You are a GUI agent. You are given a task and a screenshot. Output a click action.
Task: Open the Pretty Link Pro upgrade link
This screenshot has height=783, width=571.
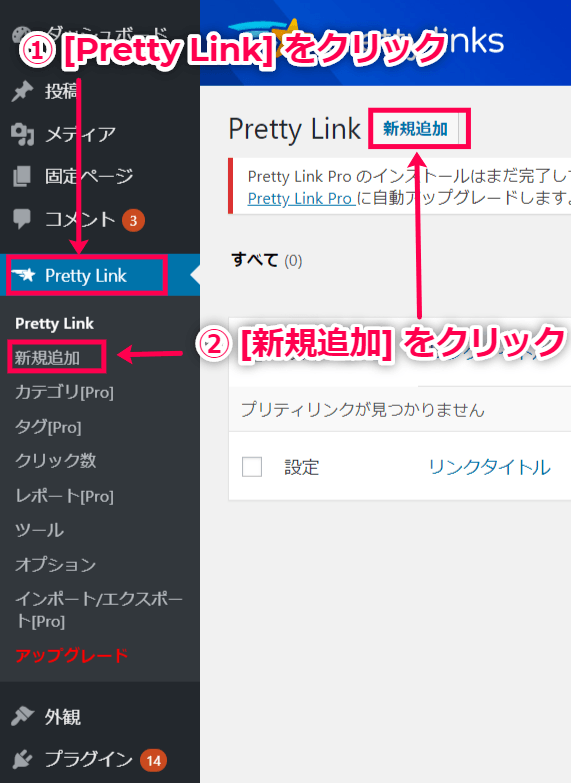click(300, 198)
